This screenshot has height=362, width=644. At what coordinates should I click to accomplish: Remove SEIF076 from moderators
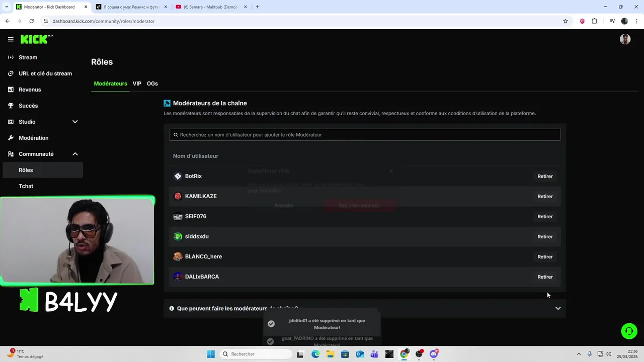(545, 217)
